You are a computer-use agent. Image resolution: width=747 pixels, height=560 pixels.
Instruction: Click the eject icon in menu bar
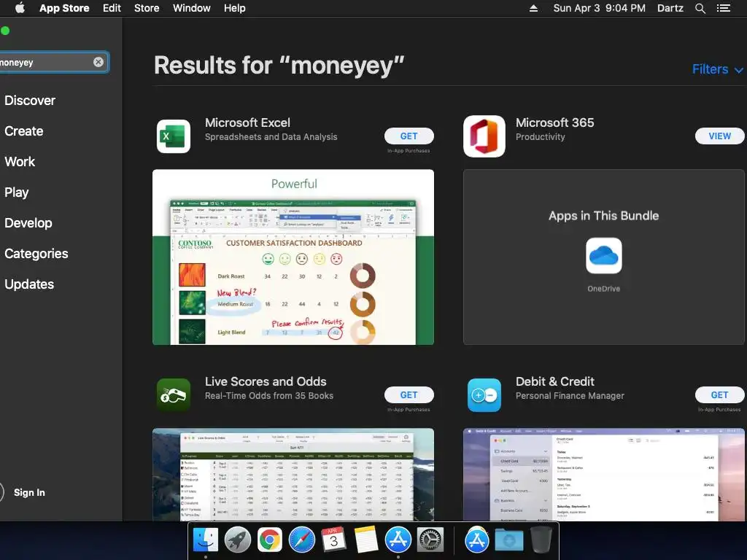point(533,8)
